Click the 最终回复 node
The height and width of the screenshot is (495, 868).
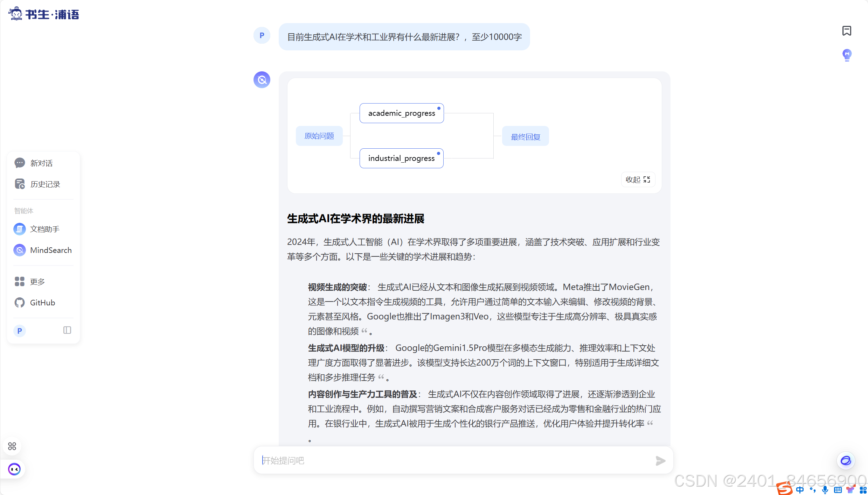525,136
